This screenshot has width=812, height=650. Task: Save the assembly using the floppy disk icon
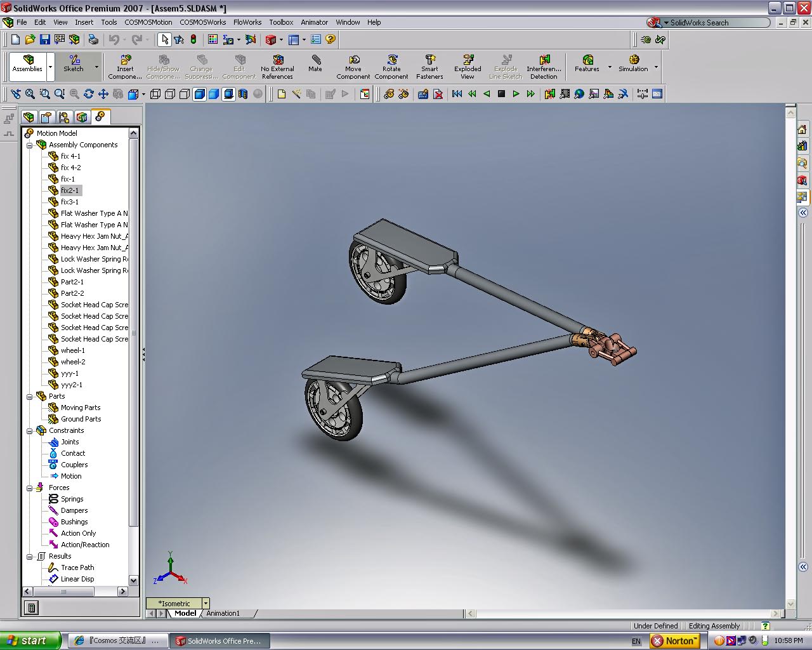tap(44, 39)
